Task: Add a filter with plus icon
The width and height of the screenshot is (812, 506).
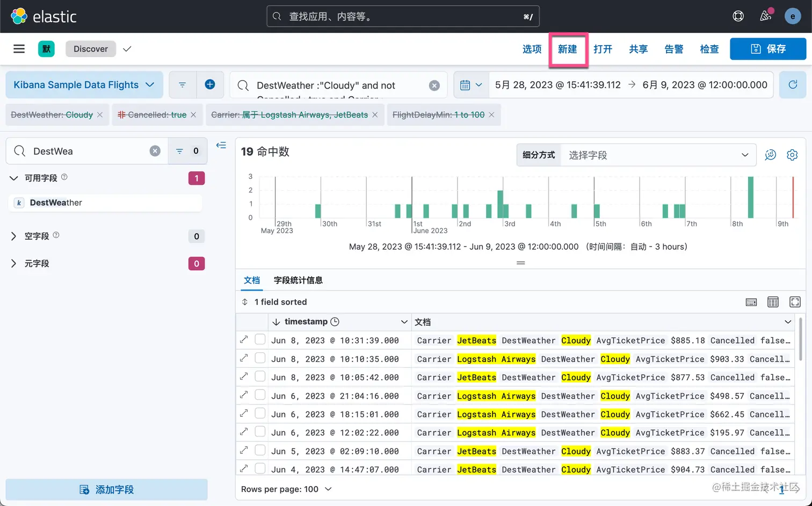Action: pos(210,85)
